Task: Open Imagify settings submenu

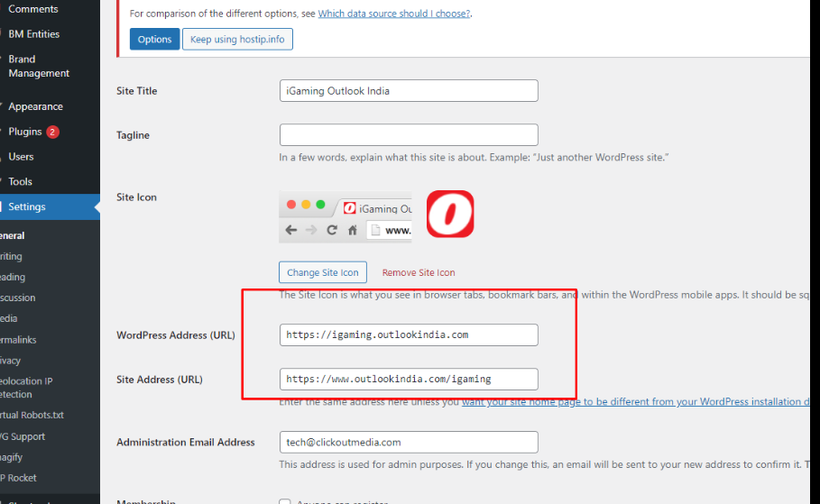Action: 12,457
